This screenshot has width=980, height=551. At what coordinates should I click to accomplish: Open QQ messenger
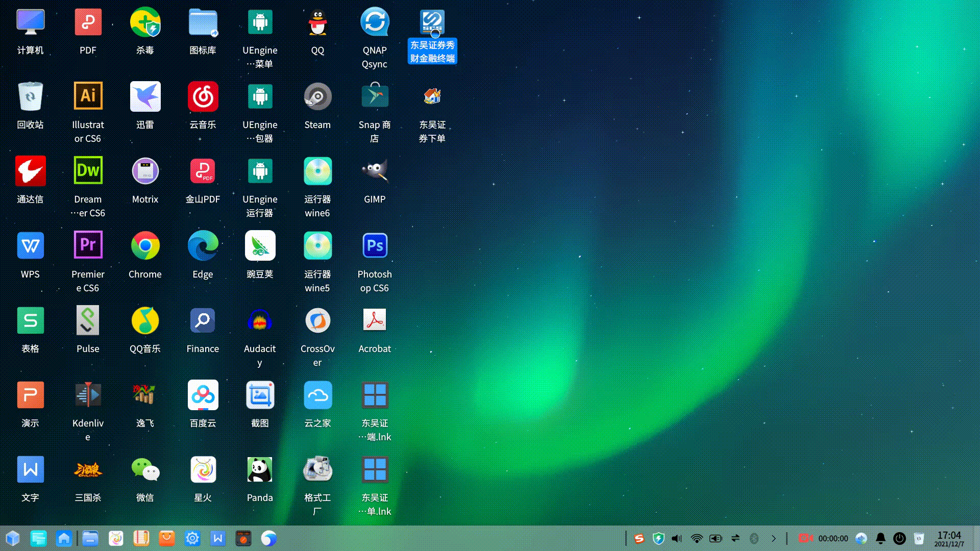(x=317, y=21)
